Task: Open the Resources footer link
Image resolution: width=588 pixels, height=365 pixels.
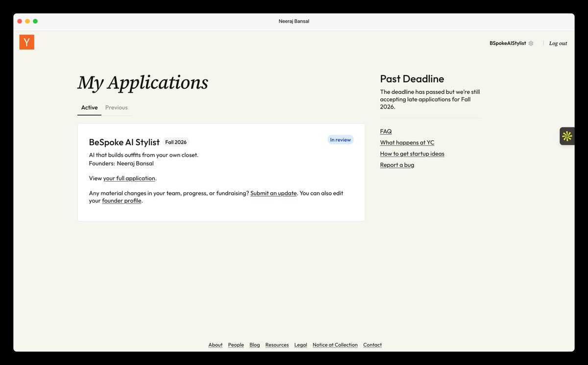Action: [x=277, y=345]
